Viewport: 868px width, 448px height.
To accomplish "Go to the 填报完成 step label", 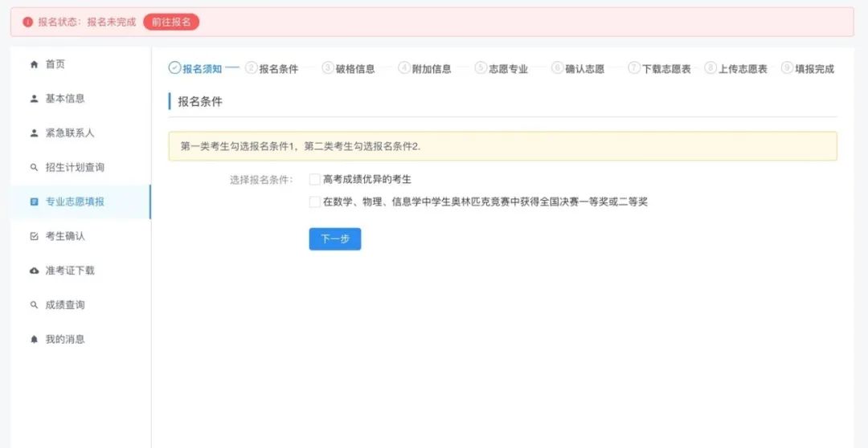I will 814,69.
